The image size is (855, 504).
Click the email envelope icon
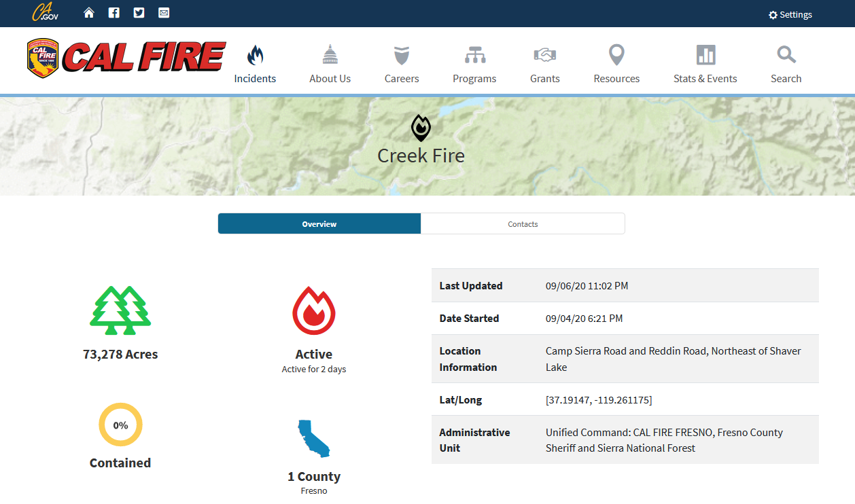pos(164,13)
